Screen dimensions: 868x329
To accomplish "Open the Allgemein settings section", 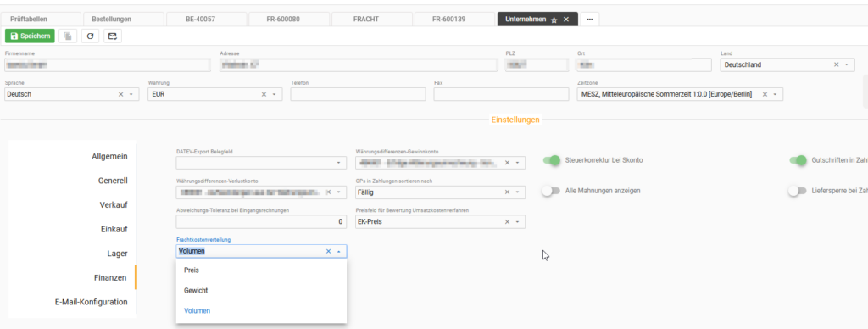I will coord(109,156).
